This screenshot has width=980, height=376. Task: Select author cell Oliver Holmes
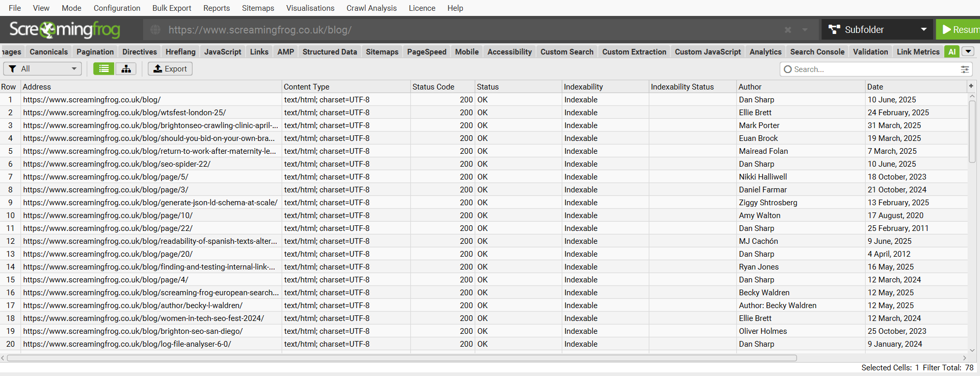tap(801, 331)
